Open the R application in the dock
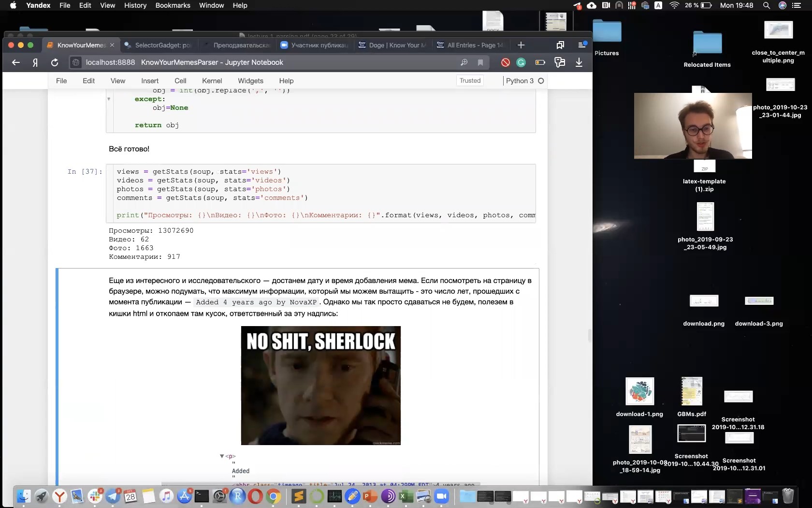Image resolution: width=812 pixels, height=508 pixels. [237, 496]
